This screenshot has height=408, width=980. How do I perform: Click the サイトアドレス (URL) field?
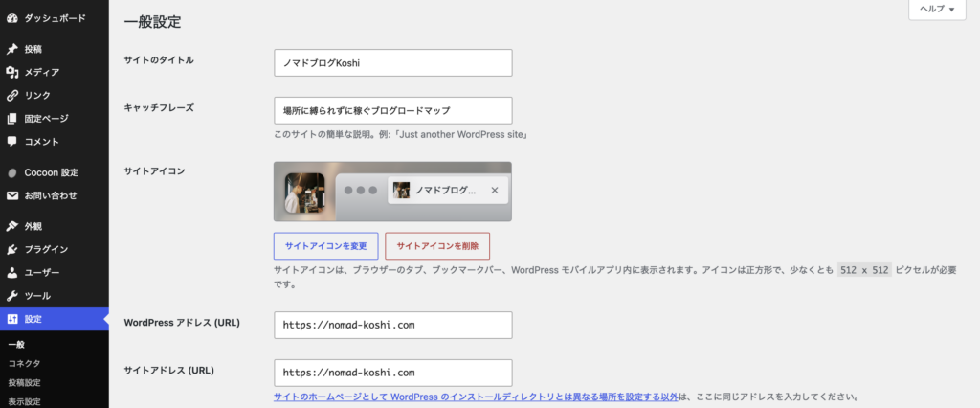[393, 373]
